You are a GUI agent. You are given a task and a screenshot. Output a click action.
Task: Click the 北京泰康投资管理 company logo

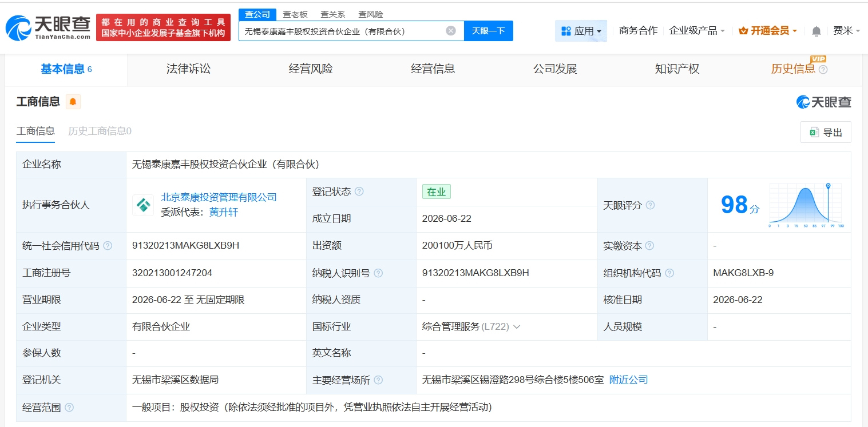[143, 205]
